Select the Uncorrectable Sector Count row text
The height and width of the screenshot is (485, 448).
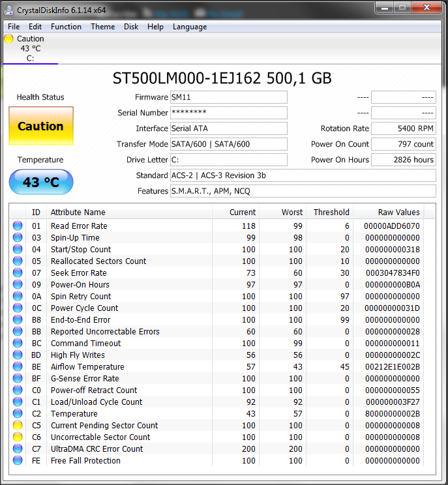point(100,437)
